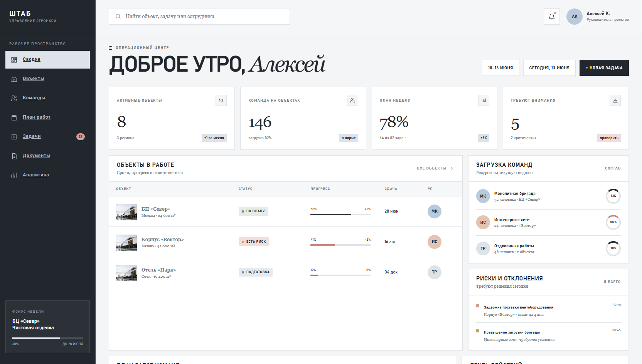Click the building icon on Активные объекты card

(221, 101)
